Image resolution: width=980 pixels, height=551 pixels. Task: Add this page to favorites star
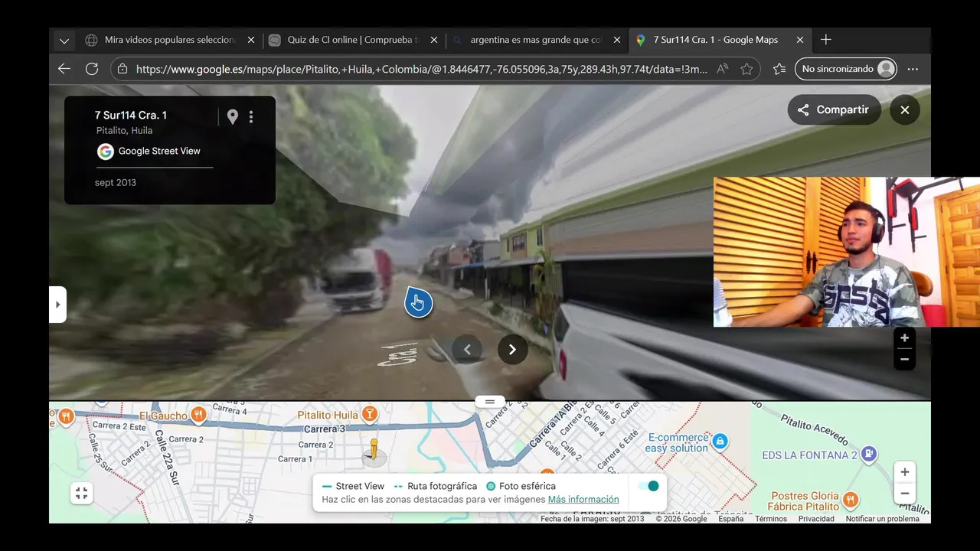(746, 69)
